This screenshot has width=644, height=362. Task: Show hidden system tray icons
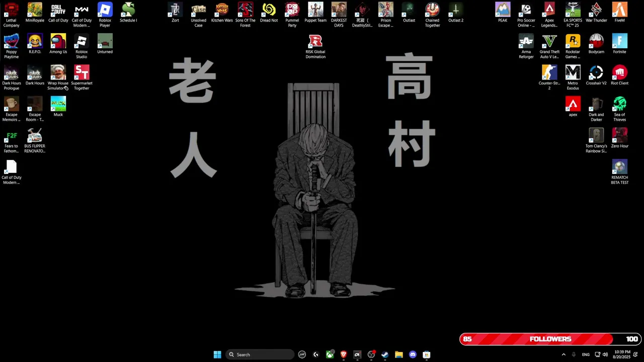[x=563, y=354]
